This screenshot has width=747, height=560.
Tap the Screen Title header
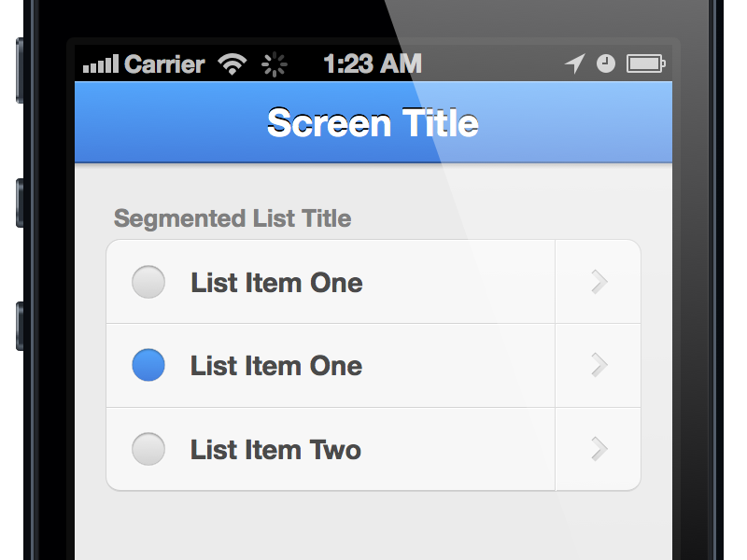point(373,122)
